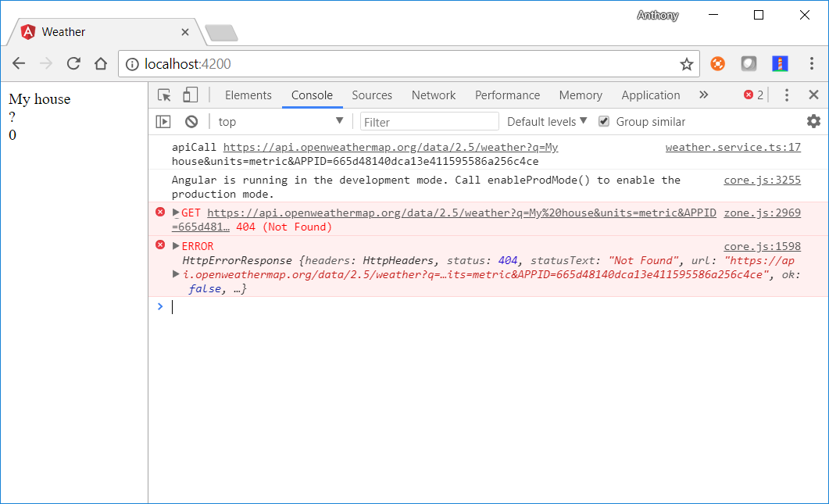Open the Chrome three-dot menu

point(812,64)
